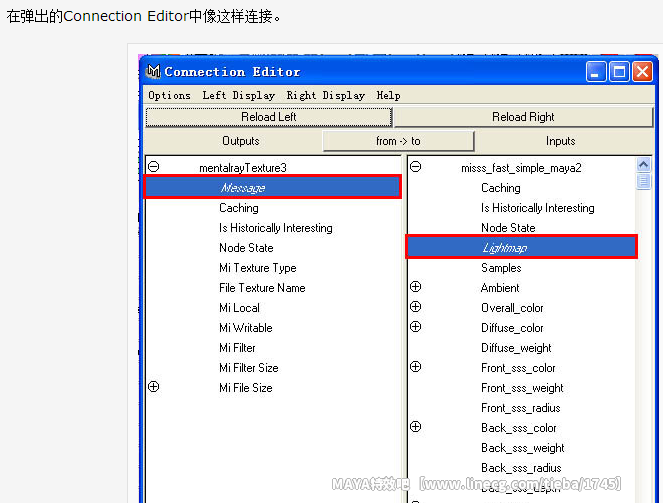This screenshot has width=663, height=503.
Task: Select the File Texture Name attribute
Action: [262, 288]
